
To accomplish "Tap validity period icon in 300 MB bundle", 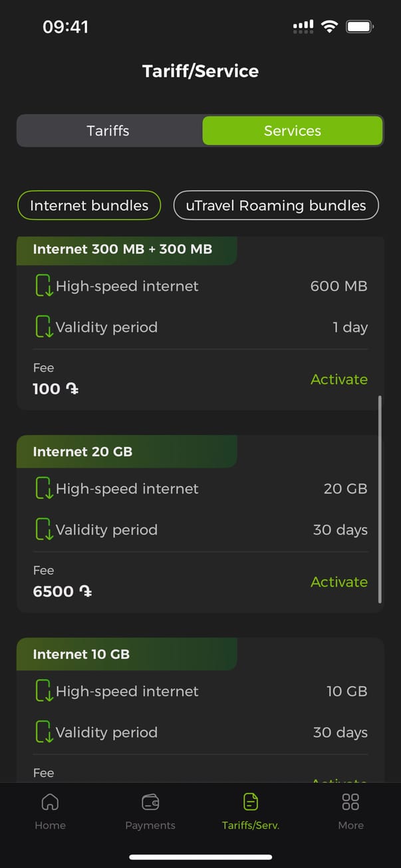I will point(44,327).
